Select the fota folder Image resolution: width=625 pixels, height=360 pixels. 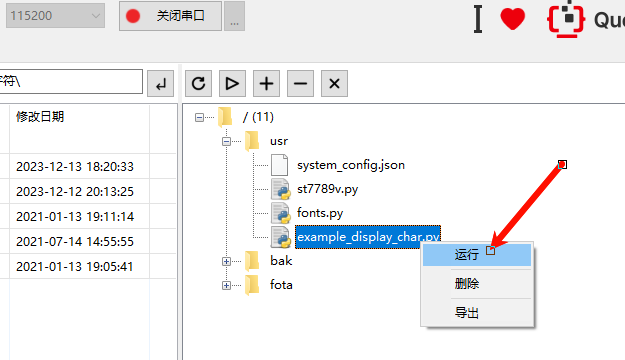coord(281,285)
